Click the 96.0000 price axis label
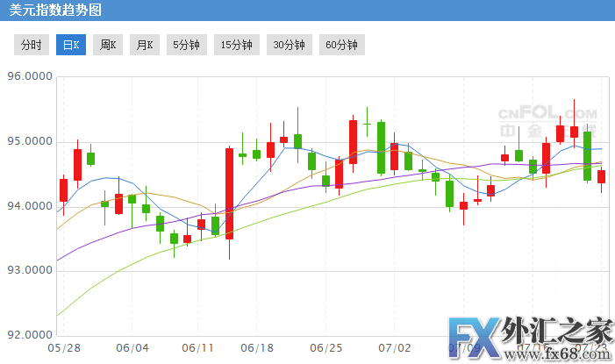 click(x=27, y=77)
